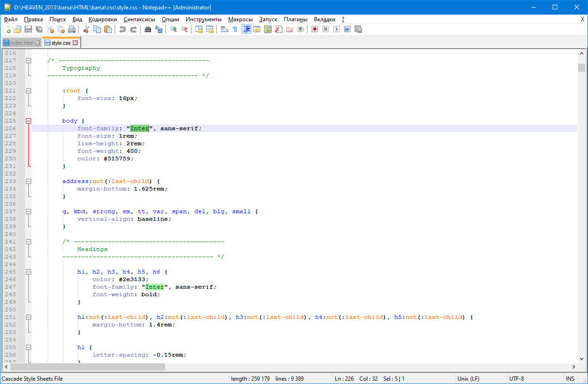Click the Cut scissors icon
588x384 pixels.
pos(86,29)
